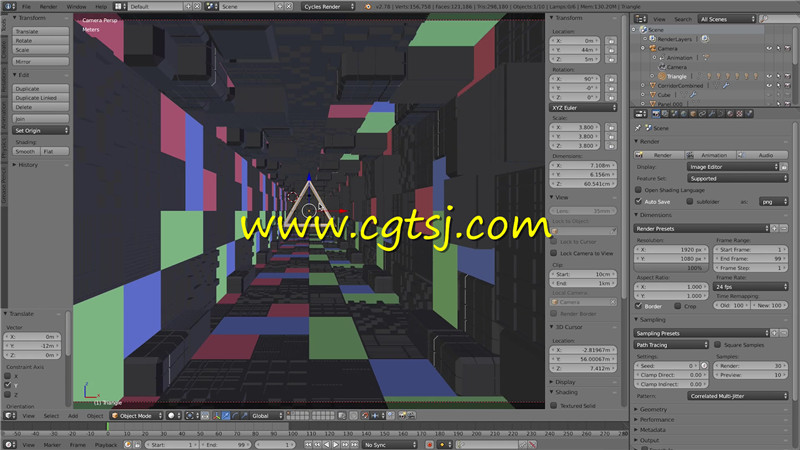
Task: Open the All Scenes outliner display dropdown
Action: (727, 19)
